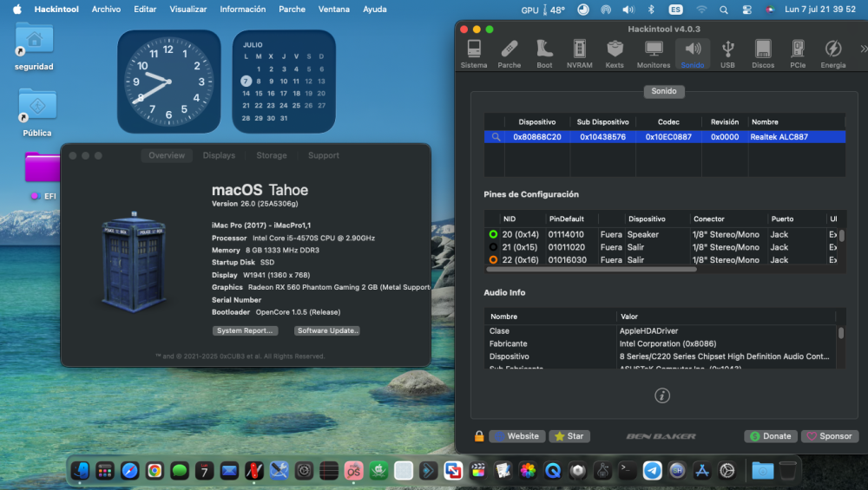Click the Star button

pyautogui.click(x=569, y=436)
